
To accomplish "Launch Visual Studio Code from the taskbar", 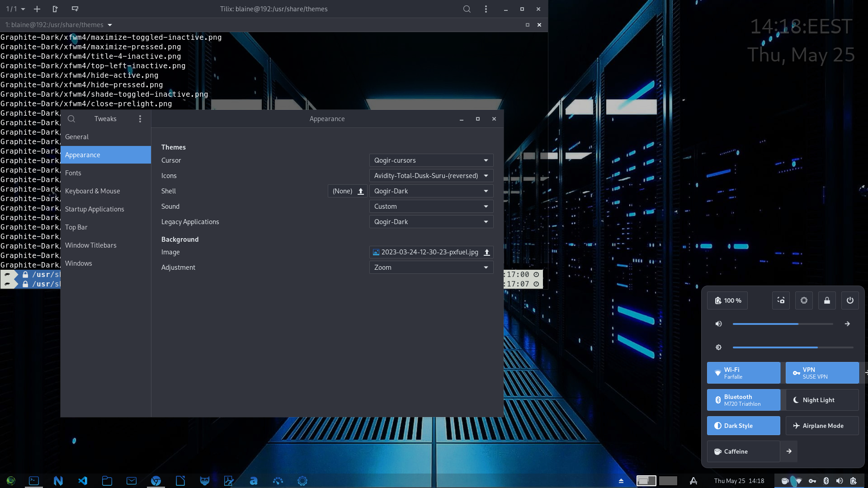I will point(83,481).
